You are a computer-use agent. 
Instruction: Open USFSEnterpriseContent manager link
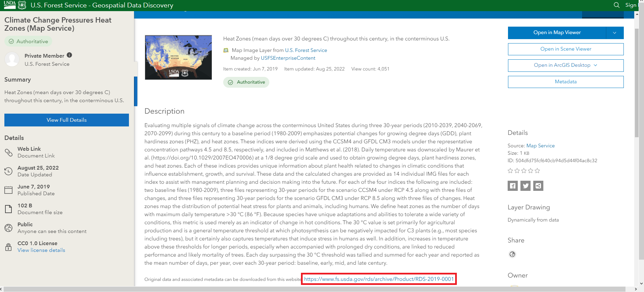point(288,58)
